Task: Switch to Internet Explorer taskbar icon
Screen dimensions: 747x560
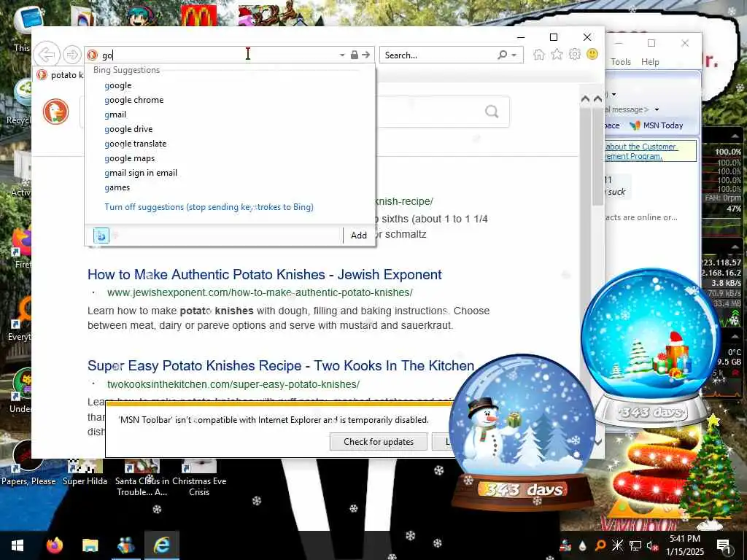Action: [x=161, y=545]
